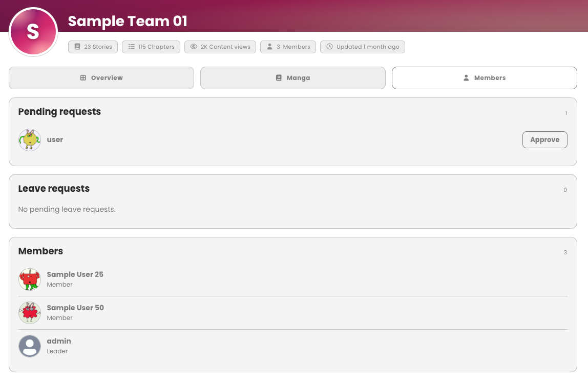The image size is (588, 380).
Task: Click the Leave requests heading
Action: coord(54,189)
